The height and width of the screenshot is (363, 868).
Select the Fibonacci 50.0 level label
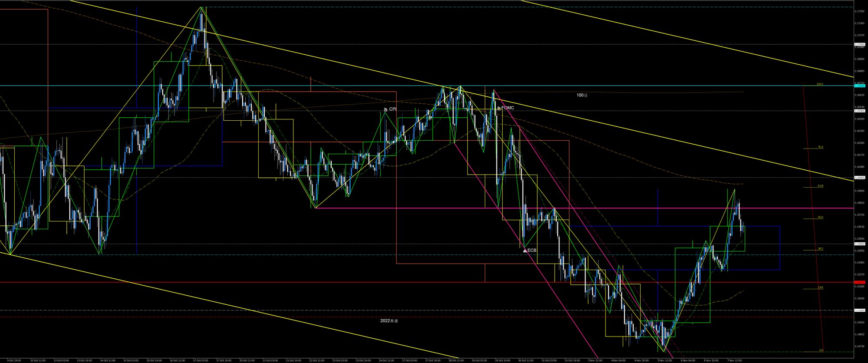click(820, 217)
